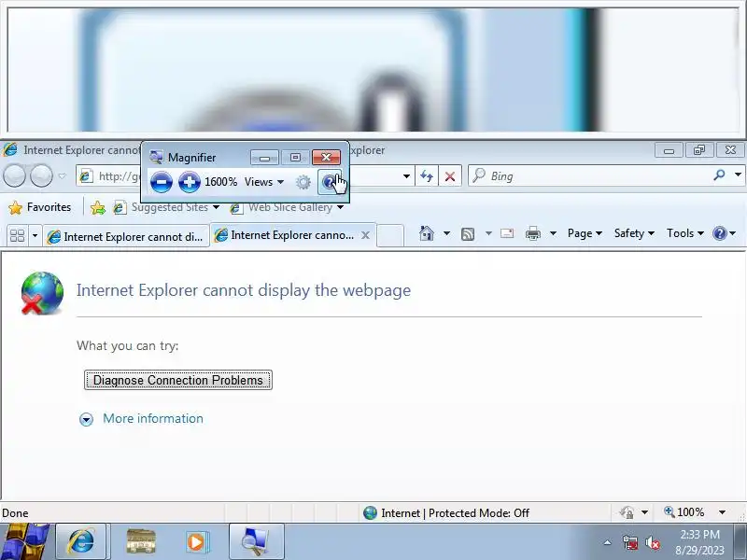This screenshot has height=560, width=747.
Task: Click the browser Back button
Action: coord(14,176)
